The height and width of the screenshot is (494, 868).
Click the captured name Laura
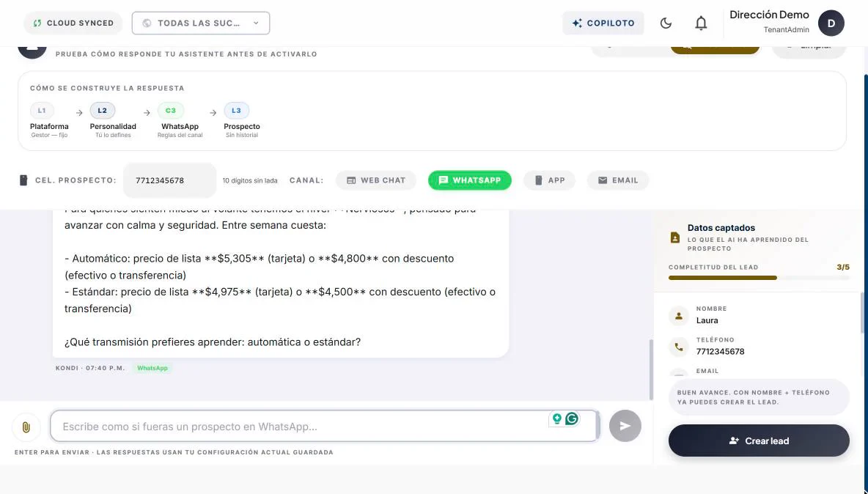[x=707, y=320]
